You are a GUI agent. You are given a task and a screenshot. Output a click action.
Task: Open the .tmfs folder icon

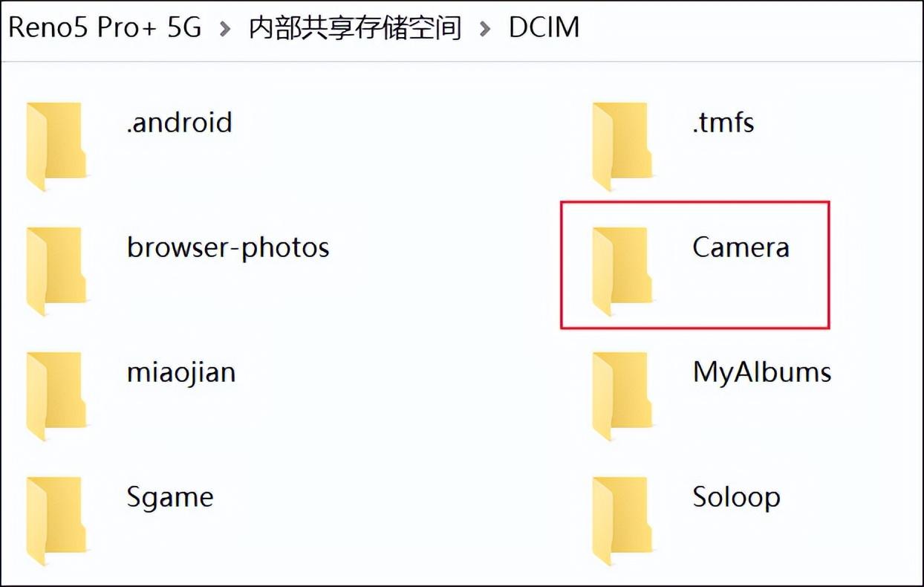[x=622, y=146]
